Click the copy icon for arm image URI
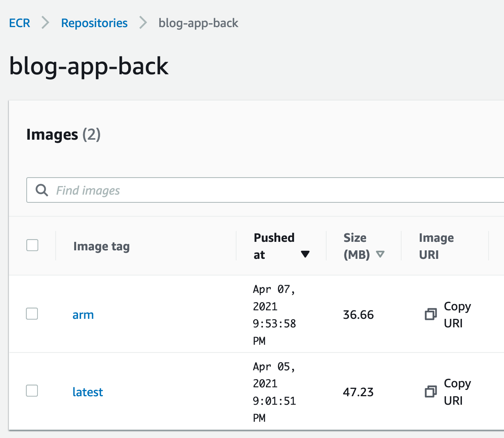The height and width of the screenshot is (438, 504). click(x=431, y=314)
